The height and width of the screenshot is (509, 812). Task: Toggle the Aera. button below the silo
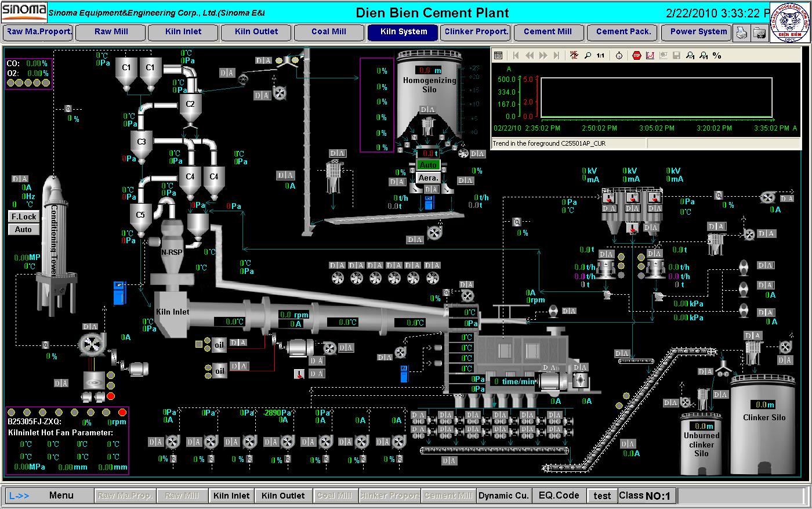428,178
